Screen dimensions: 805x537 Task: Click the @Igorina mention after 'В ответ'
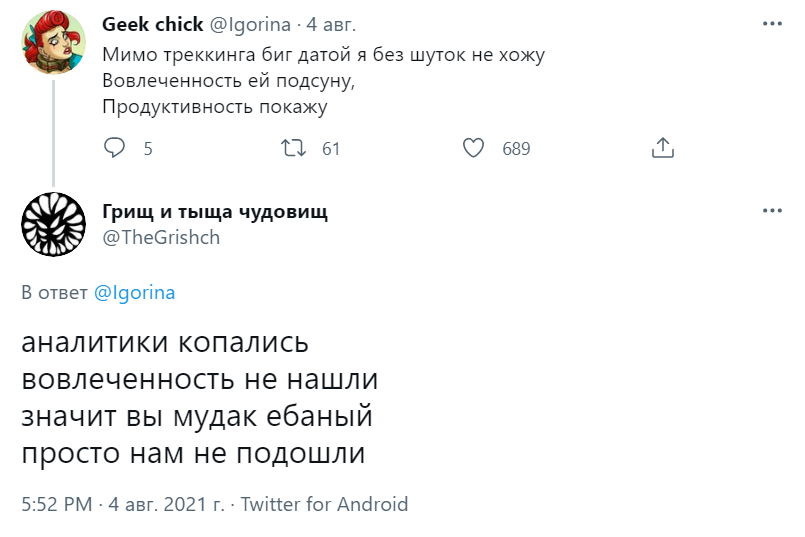134,293
